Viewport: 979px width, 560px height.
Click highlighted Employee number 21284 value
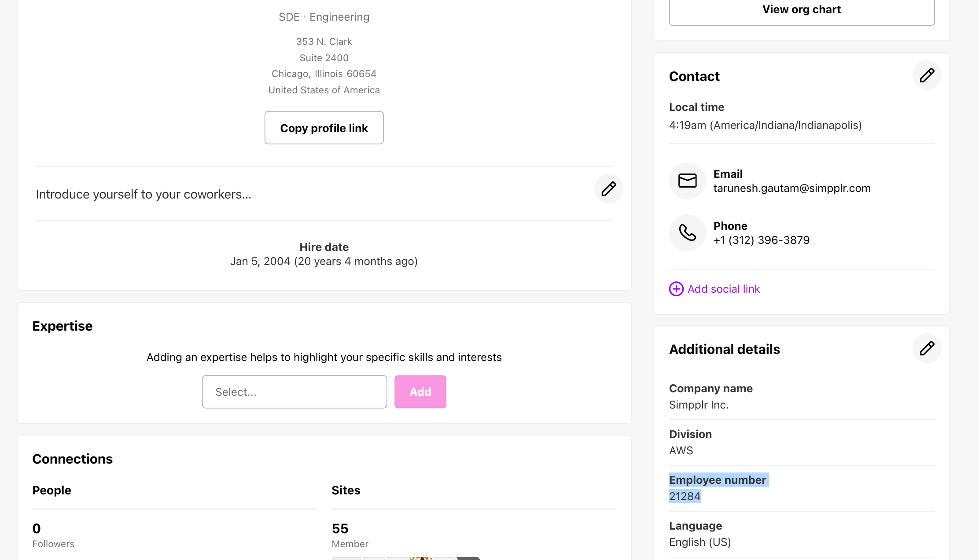click(685, 497)
